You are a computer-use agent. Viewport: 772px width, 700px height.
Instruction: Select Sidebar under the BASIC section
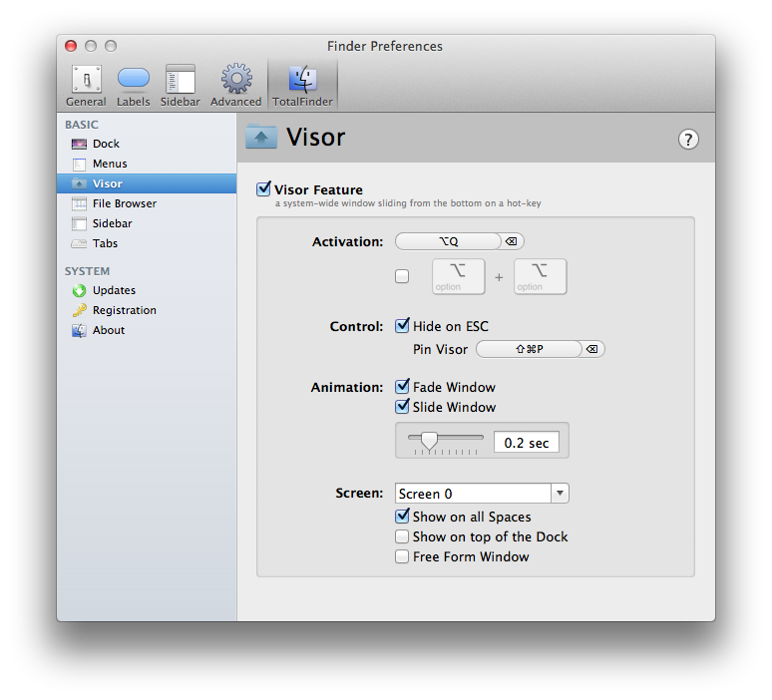tap(147, 223)
